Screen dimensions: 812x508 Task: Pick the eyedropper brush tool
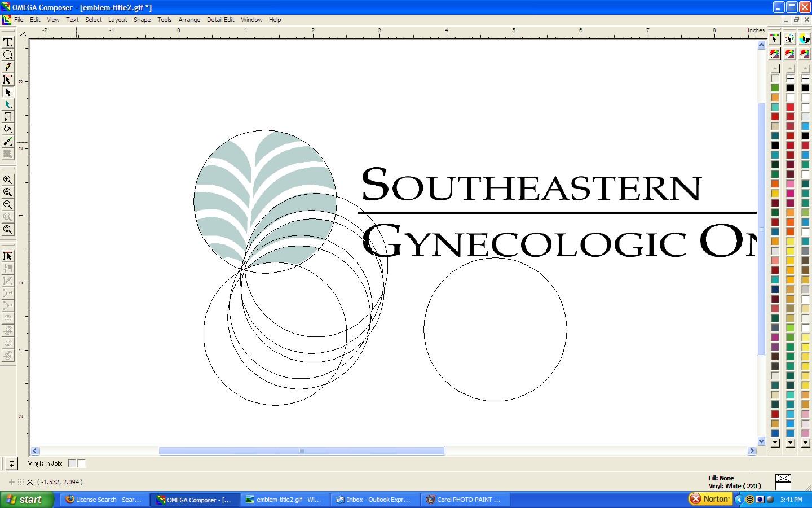8,142
